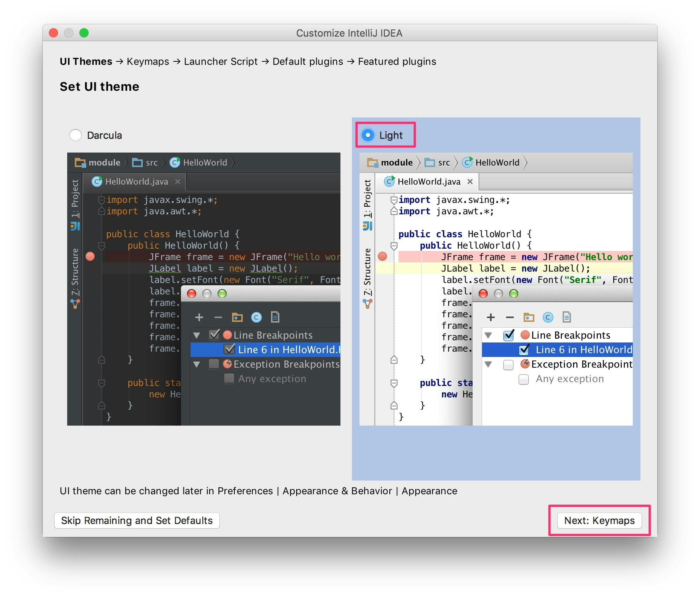Click HelloWorld class icon in Light breadcrumb

pos(467,162)
